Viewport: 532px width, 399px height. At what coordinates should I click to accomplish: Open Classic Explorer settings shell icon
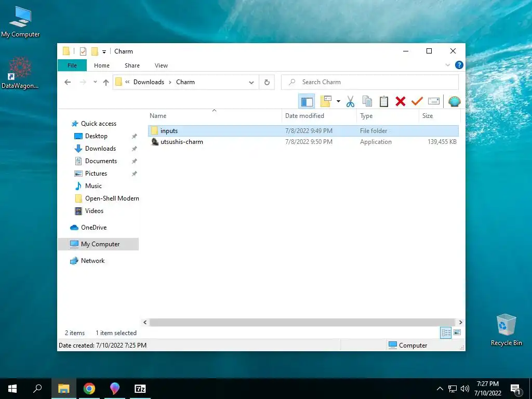pos(454,101)
